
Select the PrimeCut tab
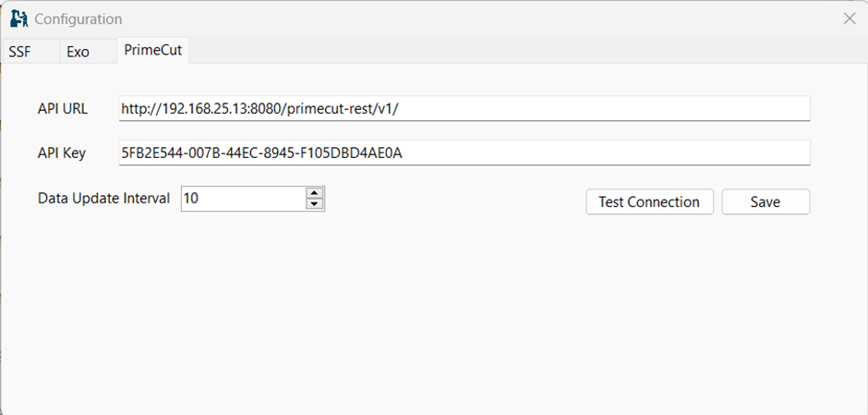coord(152,51)
